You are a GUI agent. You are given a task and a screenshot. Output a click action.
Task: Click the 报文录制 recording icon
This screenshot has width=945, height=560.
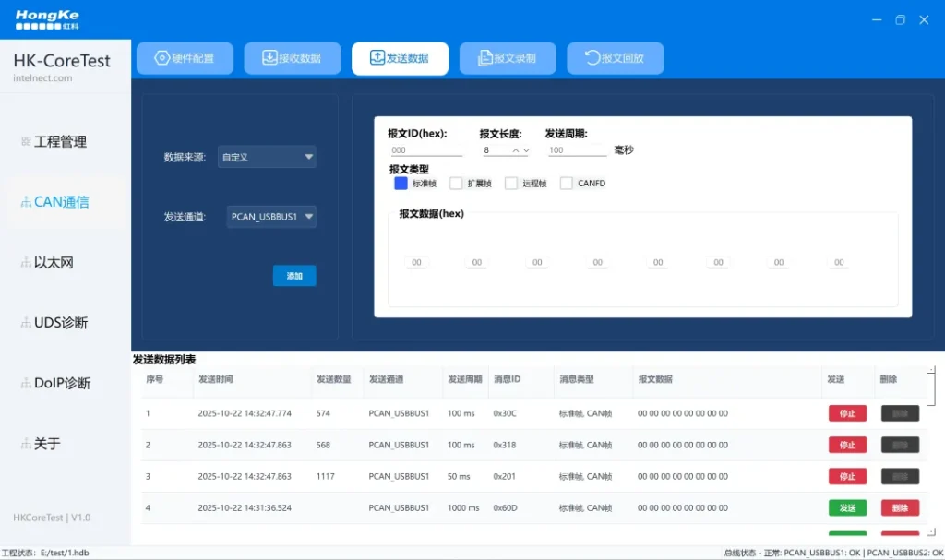(484, 58)
